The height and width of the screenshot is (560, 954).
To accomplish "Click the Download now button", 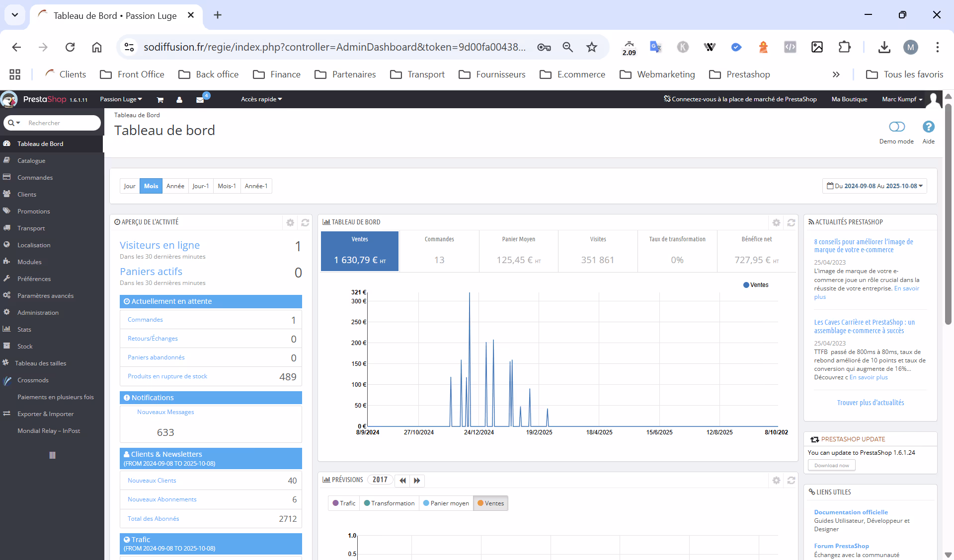I will (x=831, y=466).
